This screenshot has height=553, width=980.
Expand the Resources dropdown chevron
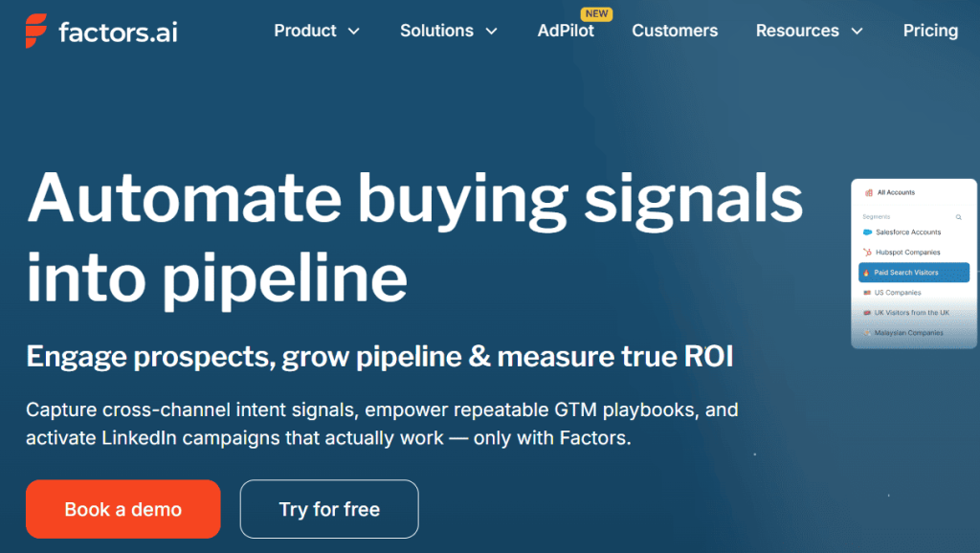[857, 32]
